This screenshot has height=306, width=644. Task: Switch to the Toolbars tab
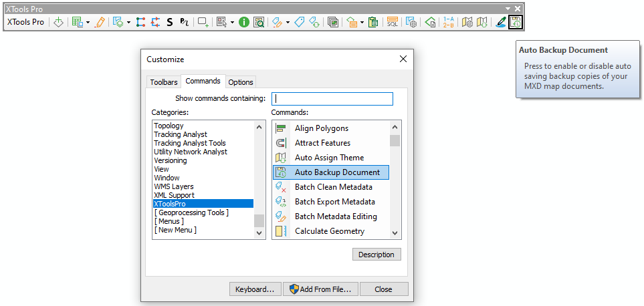click(164, 82)
